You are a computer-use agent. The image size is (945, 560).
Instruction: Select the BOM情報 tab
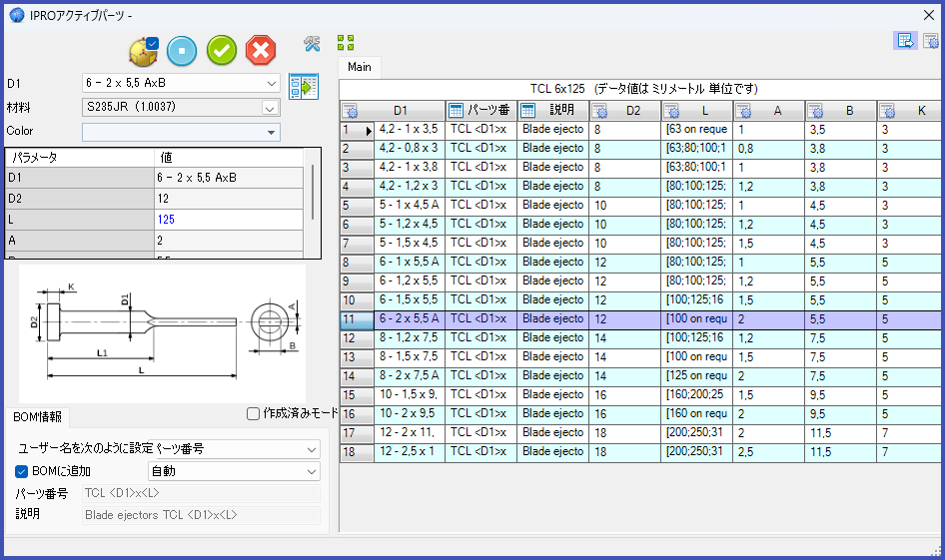[x=35, y=417]
